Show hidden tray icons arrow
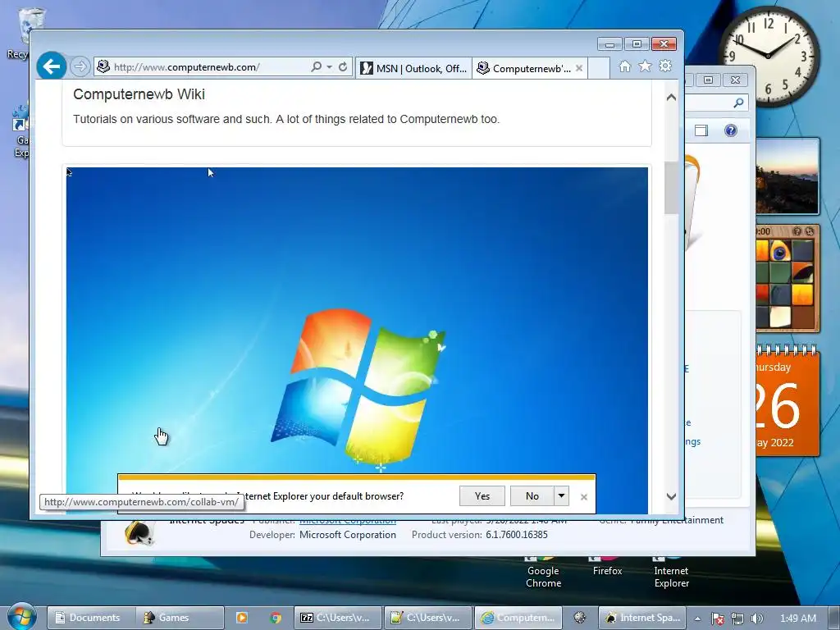The width and height of the screenshot is (840, 630). coord(697,619)
